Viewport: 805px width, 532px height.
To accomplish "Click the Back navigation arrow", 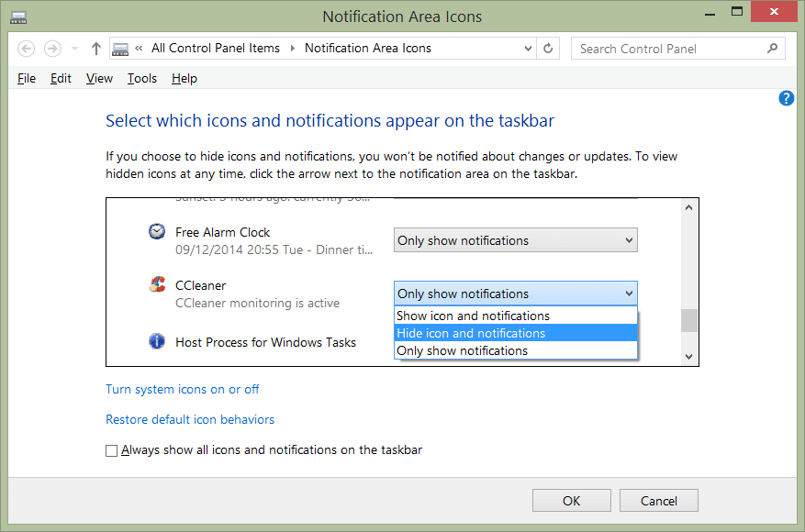I will [27, 49].
